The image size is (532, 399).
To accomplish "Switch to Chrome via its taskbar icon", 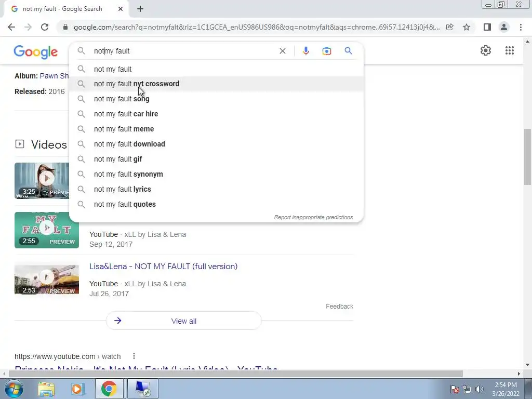I will 109,389.
